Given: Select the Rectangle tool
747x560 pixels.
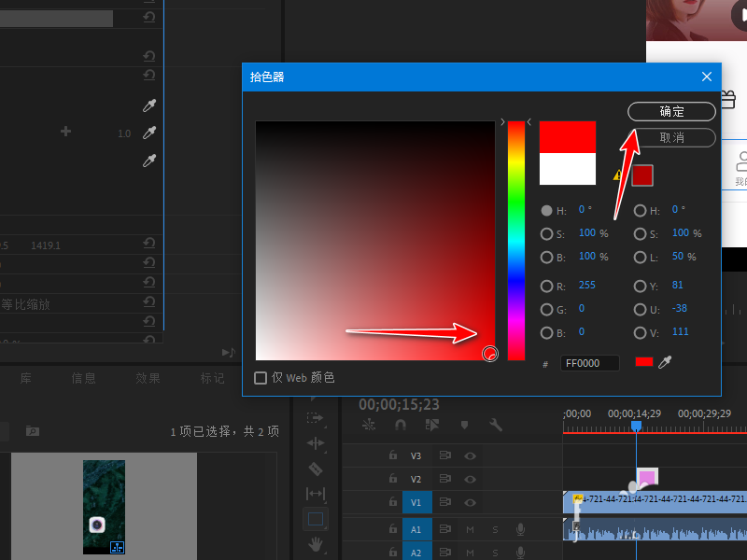Looking at the screenshot, I should 316,518.
